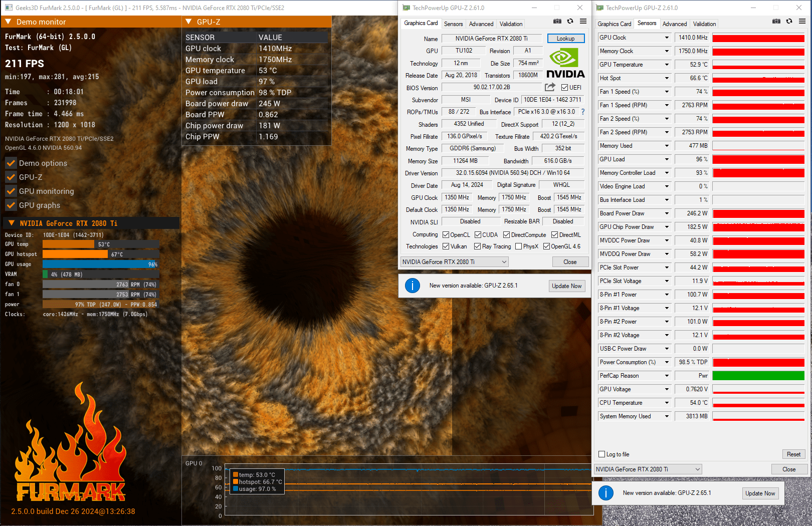Click the Reset button in Sensors window
This screenshot has height=526, width=812.
click(x=793, y=454)
